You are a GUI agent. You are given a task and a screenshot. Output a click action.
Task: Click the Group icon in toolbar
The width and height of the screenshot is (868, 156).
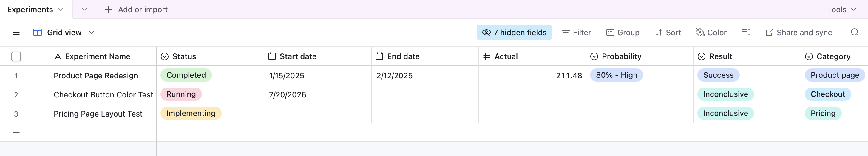coord(610,32)
